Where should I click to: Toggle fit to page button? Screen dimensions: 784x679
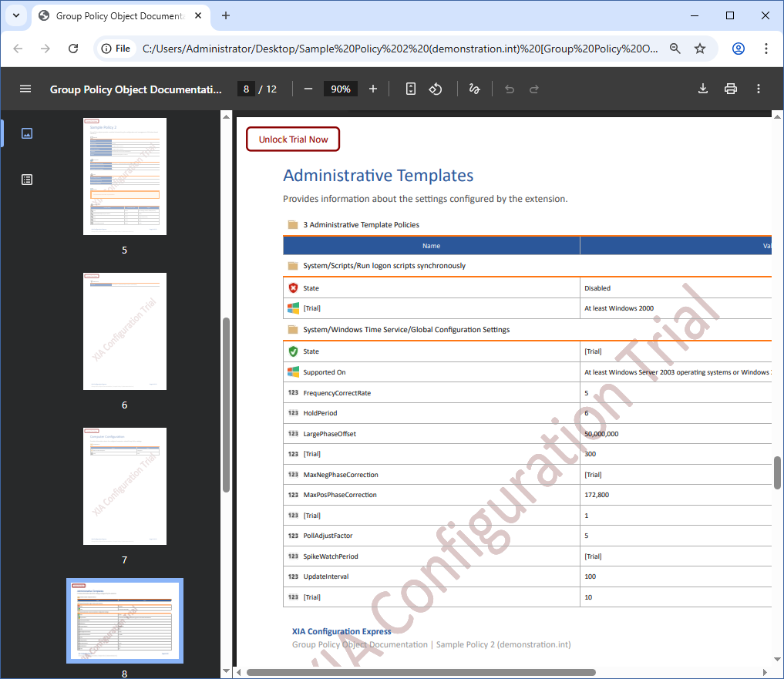coord(410,89)
